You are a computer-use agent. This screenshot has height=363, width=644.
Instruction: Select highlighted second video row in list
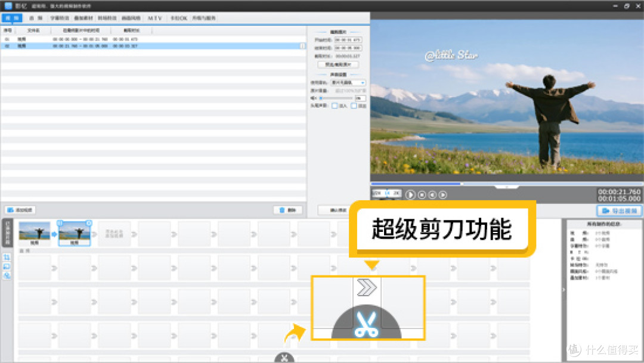pos(153,46)
